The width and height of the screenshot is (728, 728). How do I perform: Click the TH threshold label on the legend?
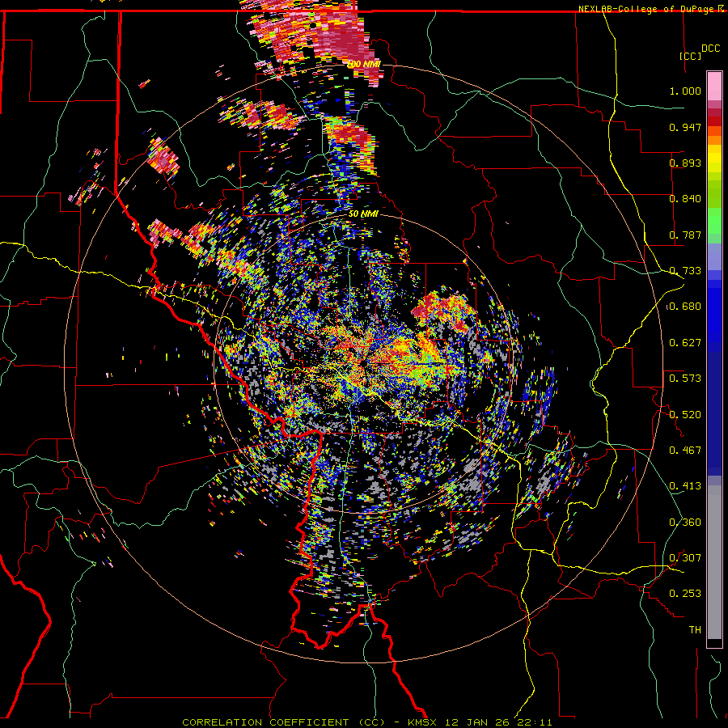(695, 630)
